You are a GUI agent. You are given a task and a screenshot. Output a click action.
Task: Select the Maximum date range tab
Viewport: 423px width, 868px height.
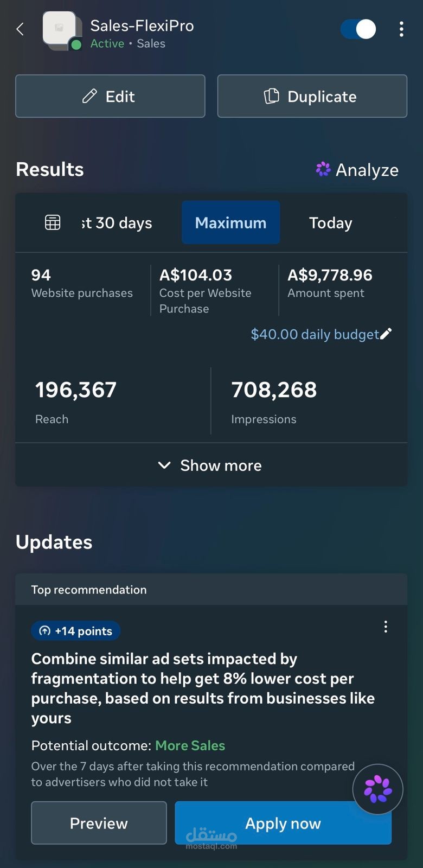point(230,222)
